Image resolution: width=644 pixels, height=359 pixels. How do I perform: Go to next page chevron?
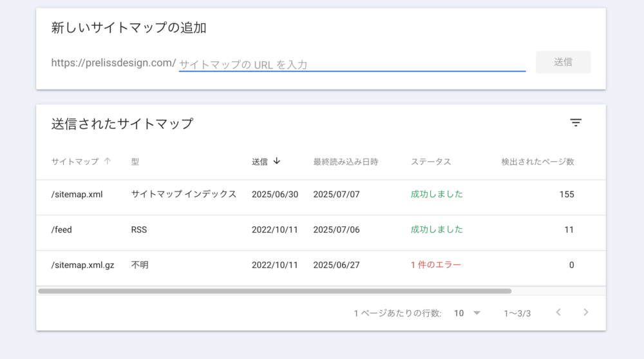tap(585, 313)
